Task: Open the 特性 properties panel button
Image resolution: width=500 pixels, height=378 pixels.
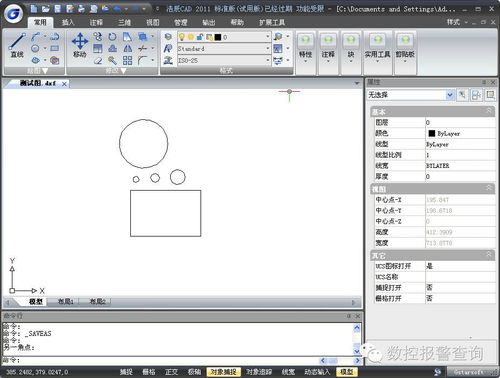Action: tap(305, 53)
